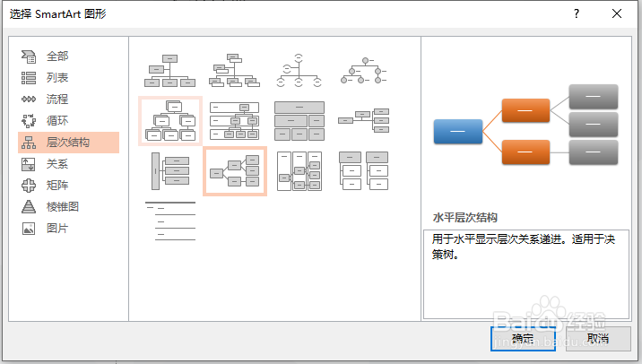The image size is (642, 364).
Task: Click the description text about 决策树
Action: (524, 247)
